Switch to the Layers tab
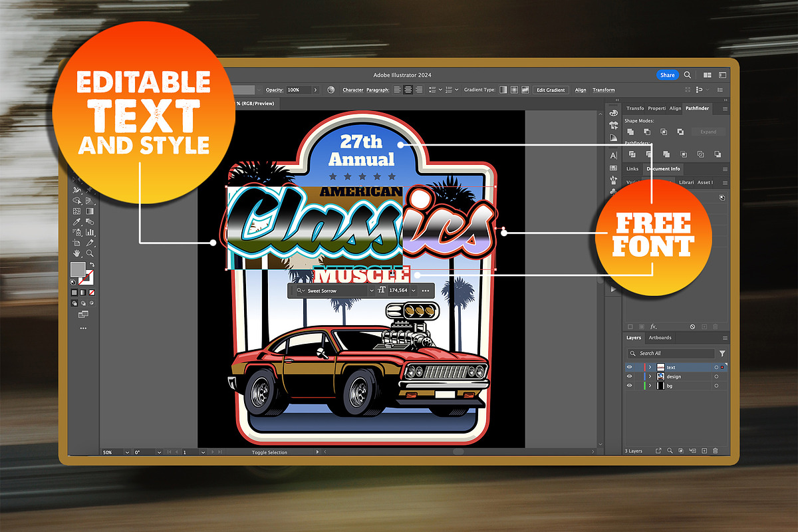This screenshot has height=532, width=798. click(634, 338)
